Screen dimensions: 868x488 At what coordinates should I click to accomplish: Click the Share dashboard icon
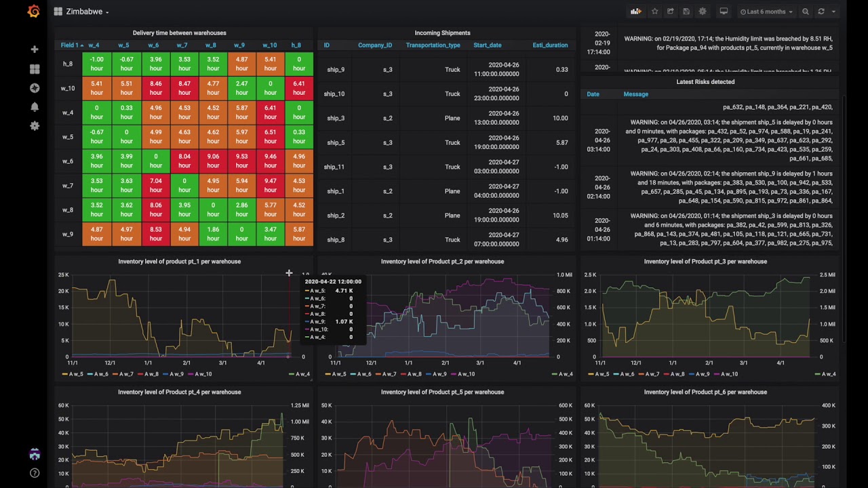[x=671, y=12]
